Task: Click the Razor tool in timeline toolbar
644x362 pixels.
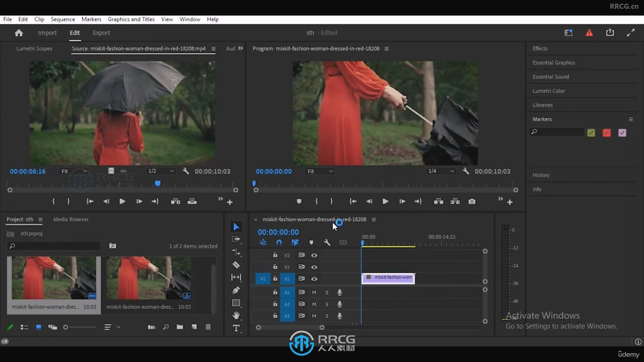Action: [x=236, y=264]
